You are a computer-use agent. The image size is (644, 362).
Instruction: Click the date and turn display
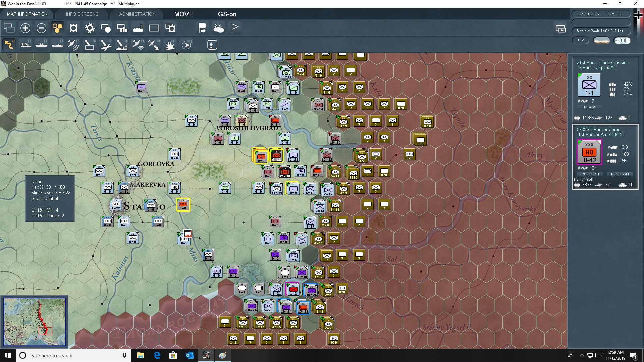pyautogui.click(x=601, y=14)
